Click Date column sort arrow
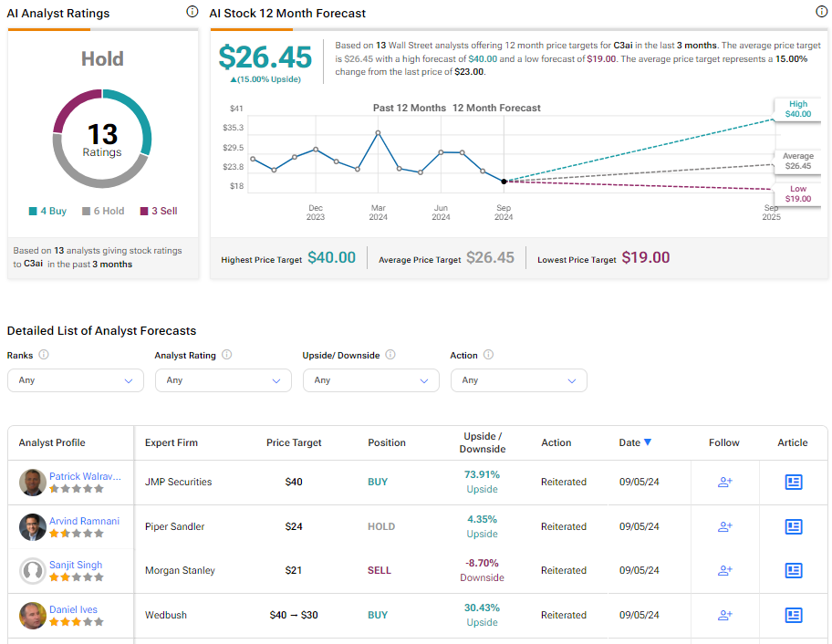Image resolution: width=832 pixels, height=644 pixels. (x=648, y=441)
